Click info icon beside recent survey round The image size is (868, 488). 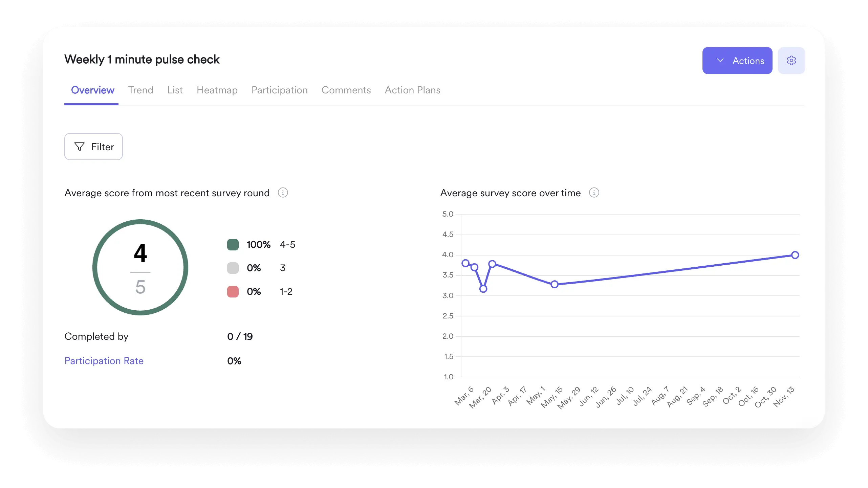(x=283, y=193)
